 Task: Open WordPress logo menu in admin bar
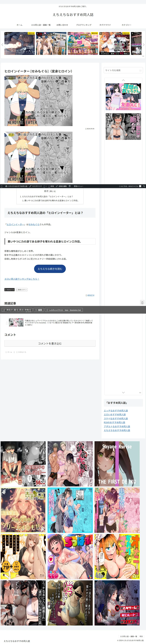coord(2,186)
